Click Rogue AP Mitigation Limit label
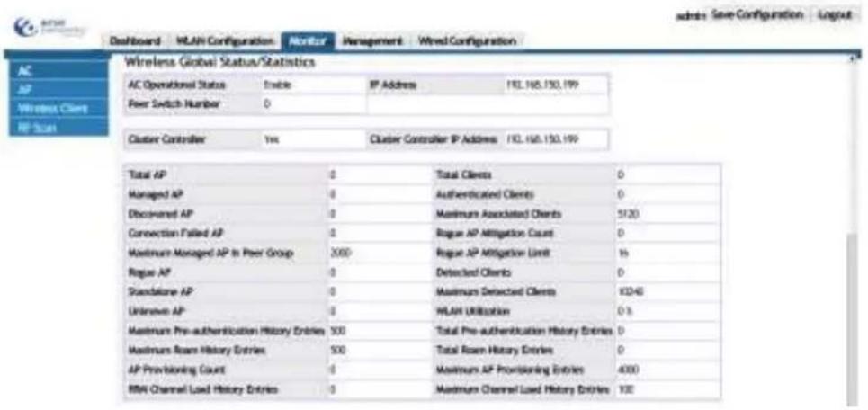This screenshot has height=410, width=868. click(x=493, y=253)
